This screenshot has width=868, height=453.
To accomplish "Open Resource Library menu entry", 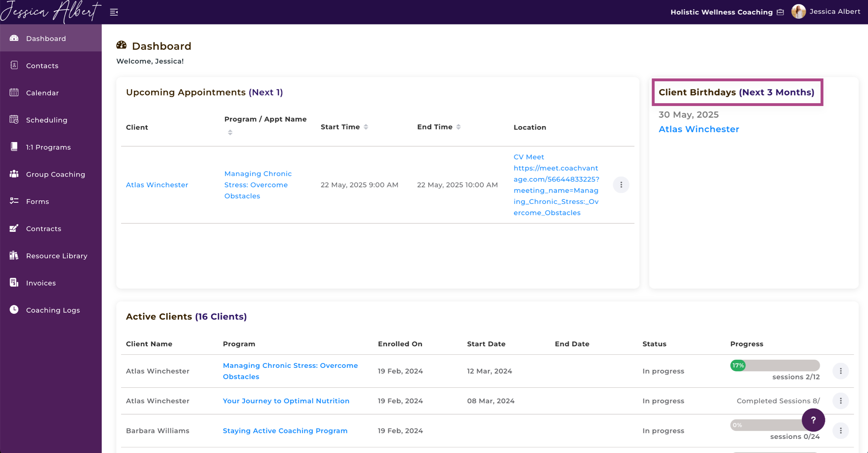I will tap(51, 256).
